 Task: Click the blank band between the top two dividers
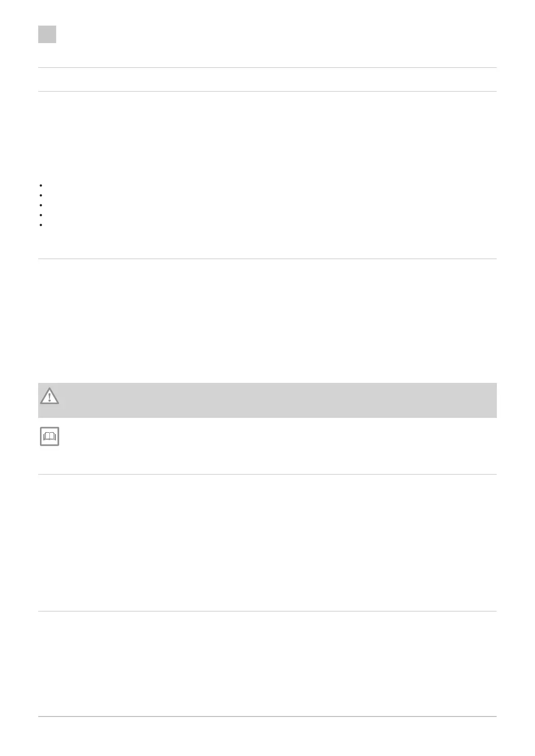[267, 80]
